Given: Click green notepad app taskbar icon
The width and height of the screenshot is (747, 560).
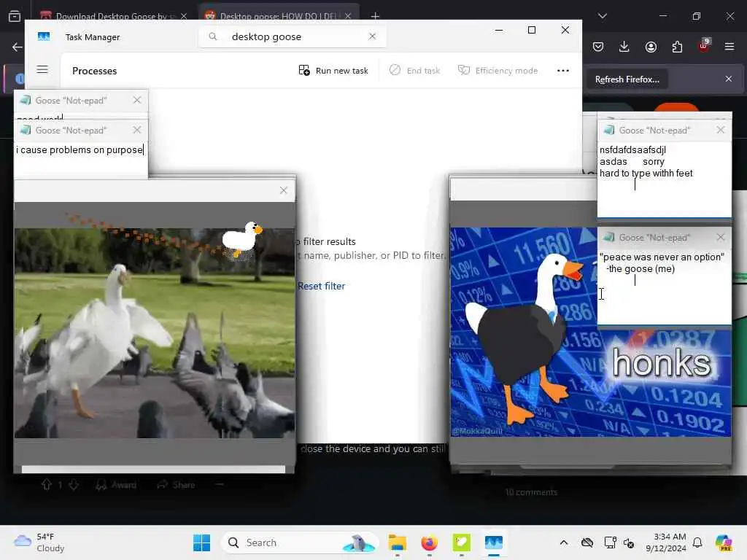Looking at the screenshot, I should pyautogui.click(x=461, y=542).
